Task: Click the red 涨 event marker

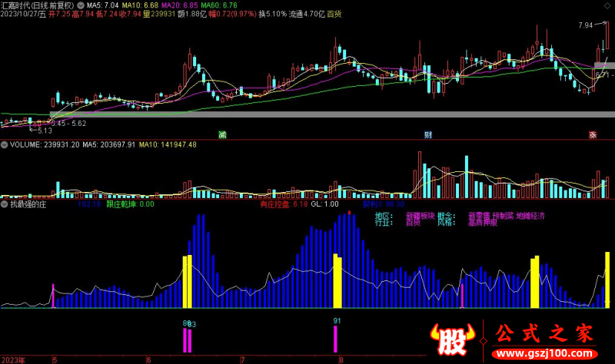Action: [x=593, y=135]
